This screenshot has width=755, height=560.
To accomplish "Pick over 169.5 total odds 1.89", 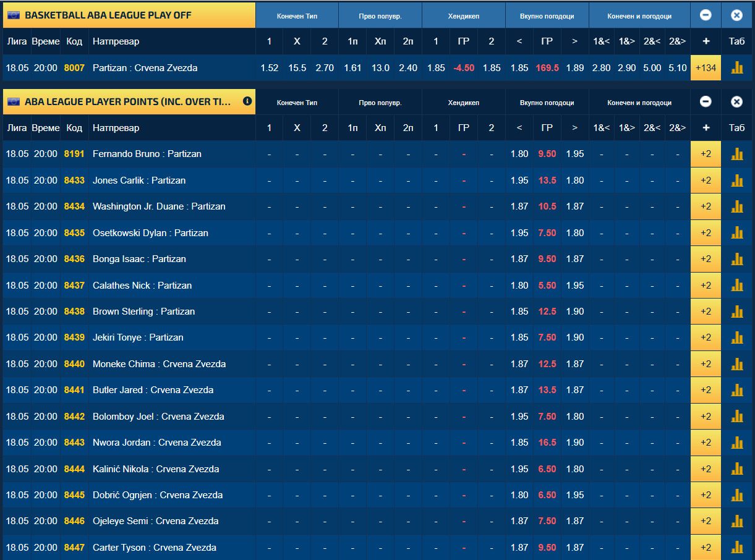I will click(575, 68).
